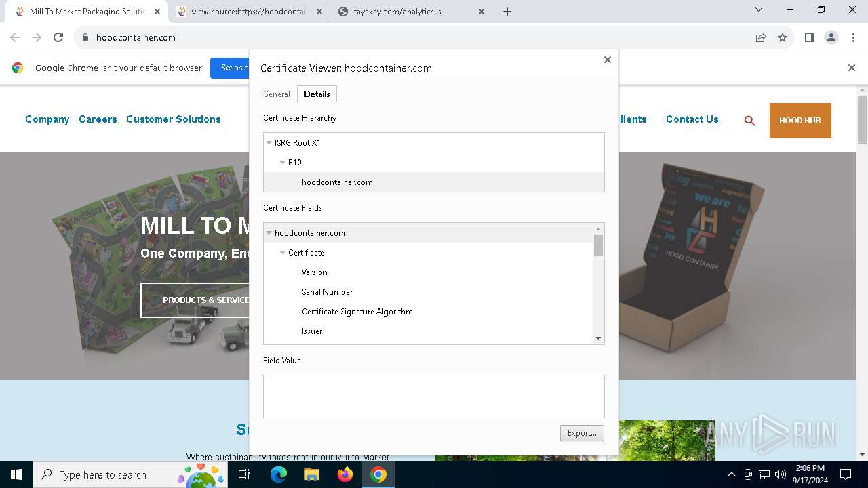
Task: Open the notification center icon
Action: (846, 474)
